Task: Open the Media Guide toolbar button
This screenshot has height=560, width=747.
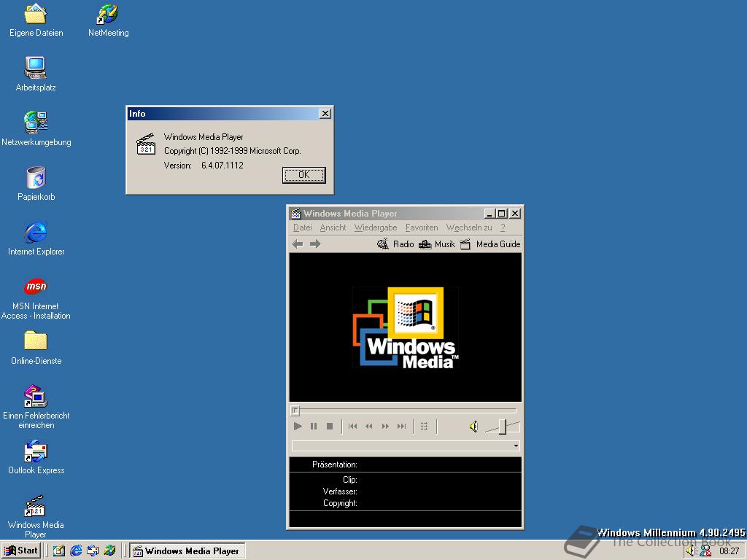Action: pos(490,244)
